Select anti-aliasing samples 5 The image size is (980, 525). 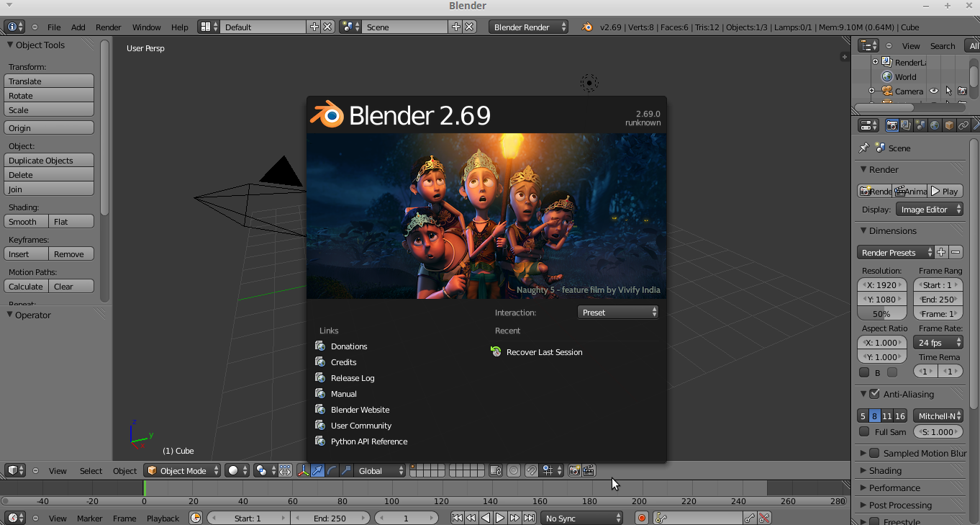pos(863,416)
